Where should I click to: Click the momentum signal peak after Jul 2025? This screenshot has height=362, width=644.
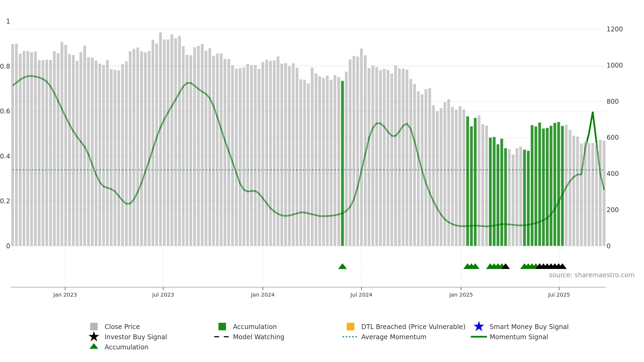[593, 113]
